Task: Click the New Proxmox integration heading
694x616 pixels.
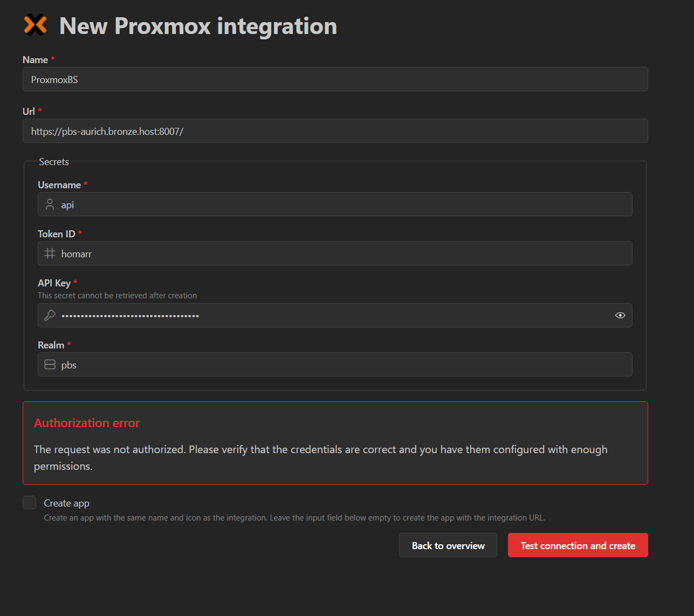Action: (198, 26)
